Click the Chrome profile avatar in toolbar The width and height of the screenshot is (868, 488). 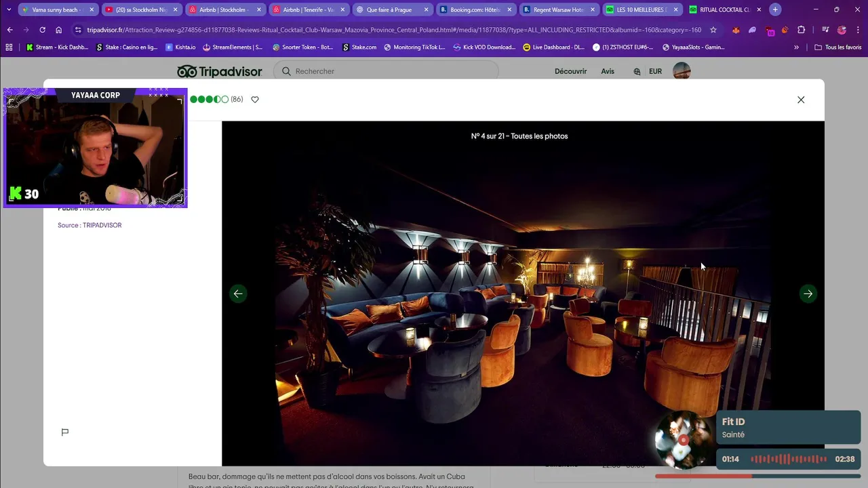(842, 30)
